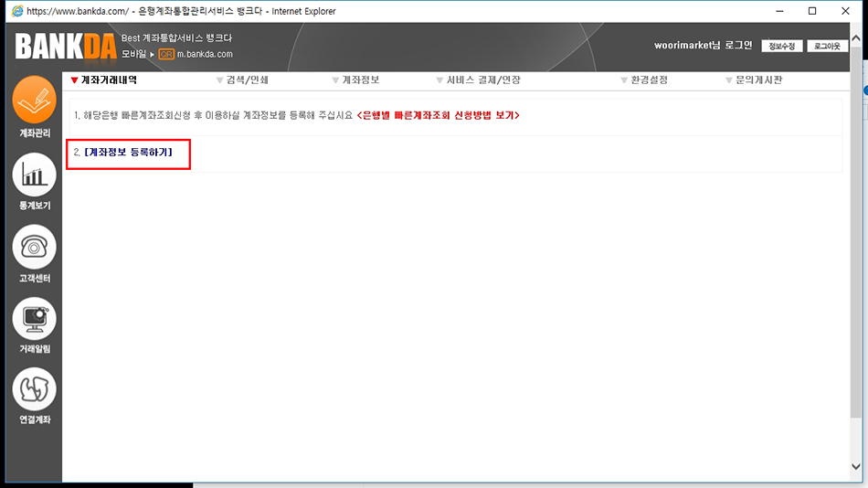The height and width of the screenshot is (488, 868).
Task: Click the Internet Explorer title bar icon
Action: click(x=17, y=11)
